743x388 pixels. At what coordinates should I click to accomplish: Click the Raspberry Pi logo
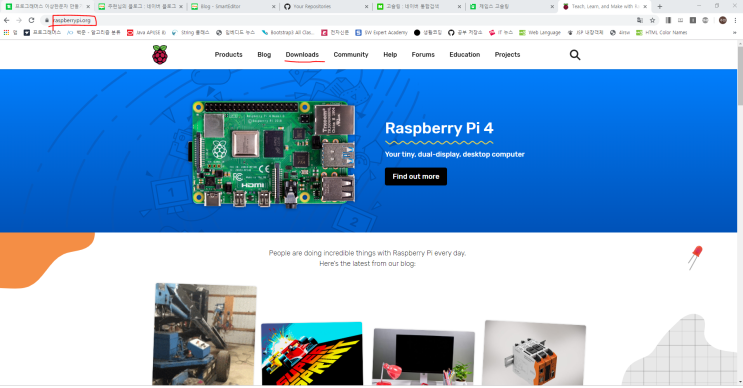tap(160, 54)
